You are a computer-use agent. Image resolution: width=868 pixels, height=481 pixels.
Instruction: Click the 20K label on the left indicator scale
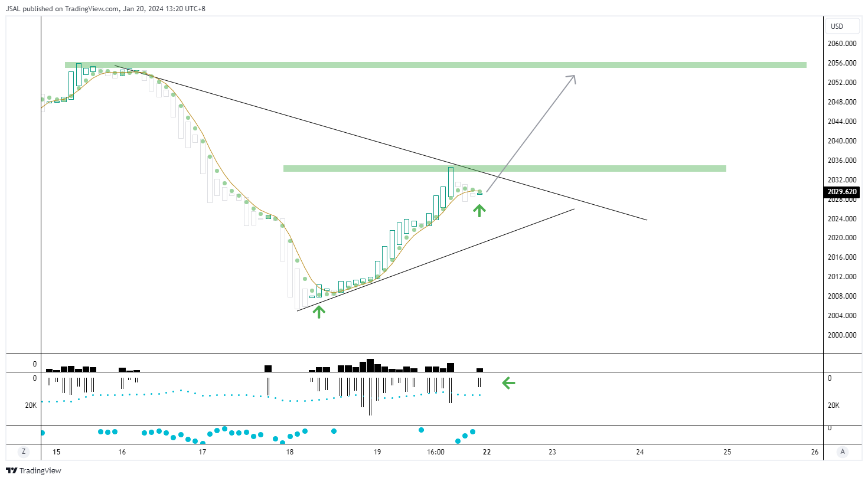31,405
